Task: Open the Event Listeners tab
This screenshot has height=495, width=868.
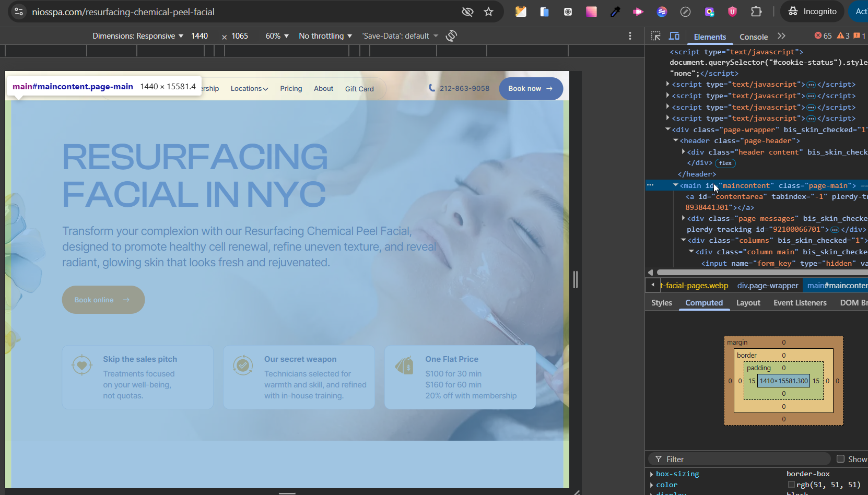Action: [800, 303]
